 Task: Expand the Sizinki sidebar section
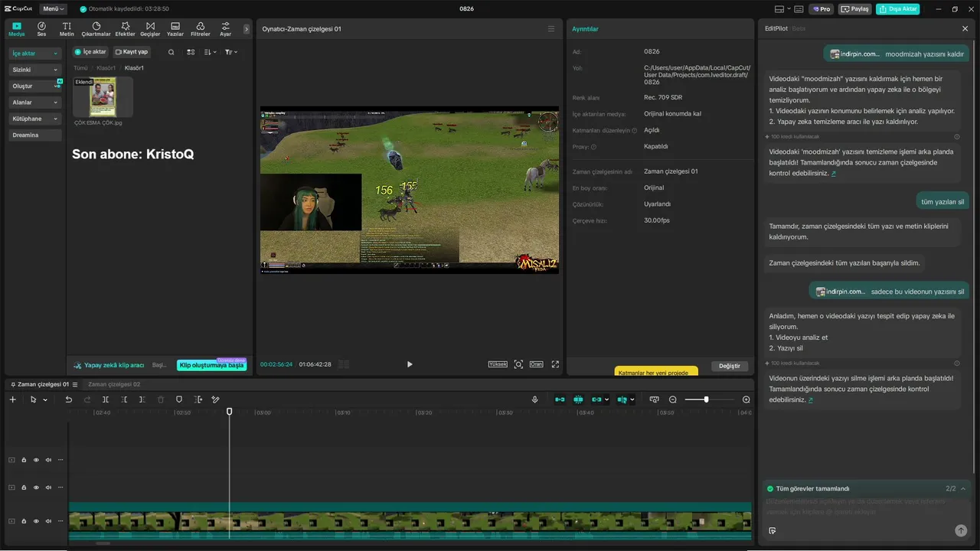pyautogui.click(x=34, y=70)
